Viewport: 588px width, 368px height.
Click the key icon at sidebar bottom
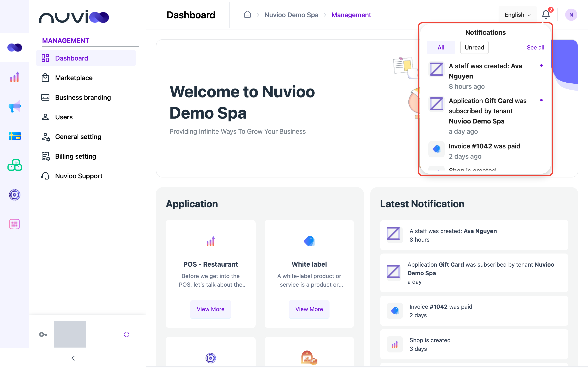pyautogui.click(x=43, y=334)
